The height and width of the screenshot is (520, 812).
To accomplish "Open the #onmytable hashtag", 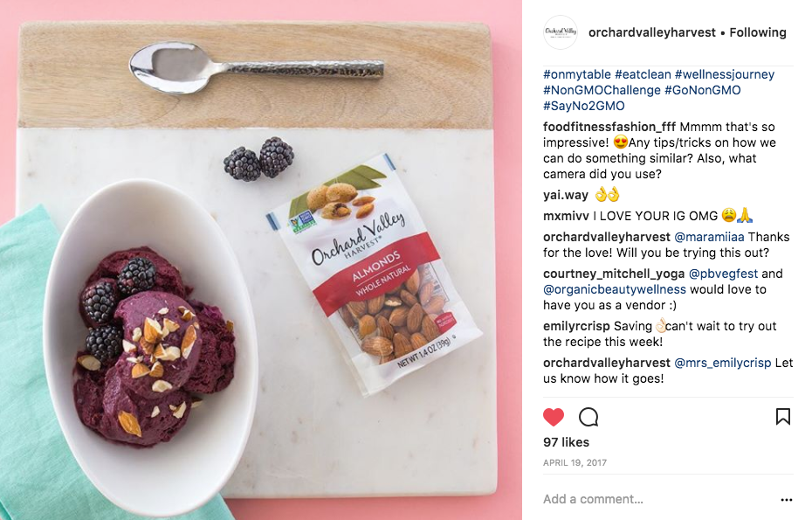I will coord(577,74).
